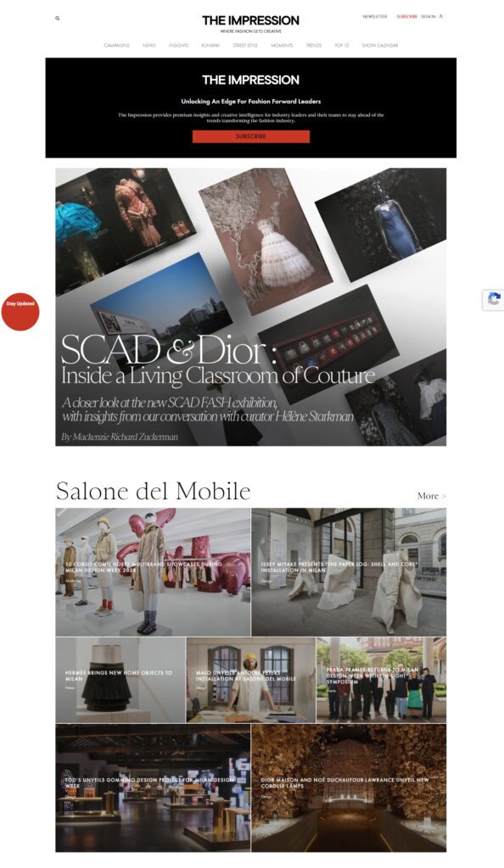
Task: Select the Top 10 navigation item
Action: click(342, 46)
